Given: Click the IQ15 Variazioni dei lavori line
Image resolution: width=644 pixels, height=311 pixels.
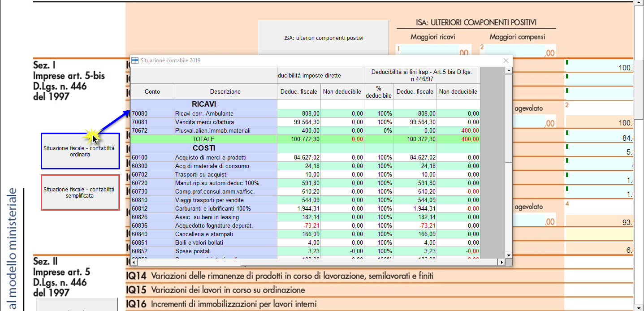Looking at the screenshot, I should pyautogui.click(x=216, y=290).
